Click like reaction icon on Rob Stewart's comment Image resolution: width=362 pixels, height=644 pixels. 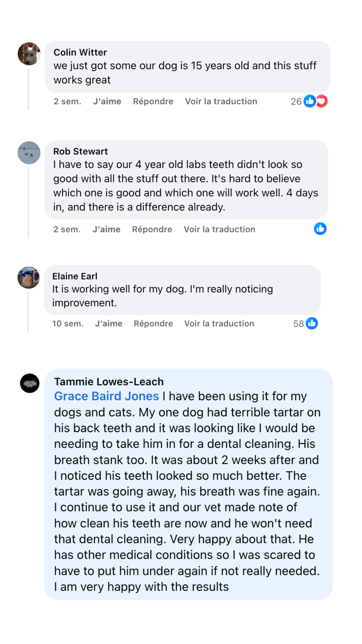(x=320, y=229)
